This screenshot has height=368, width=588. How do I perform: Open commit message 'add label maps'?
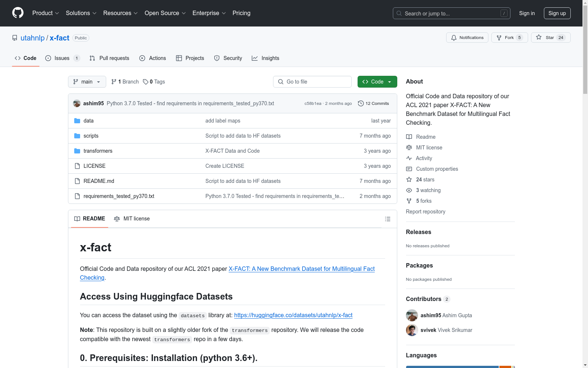223,121
